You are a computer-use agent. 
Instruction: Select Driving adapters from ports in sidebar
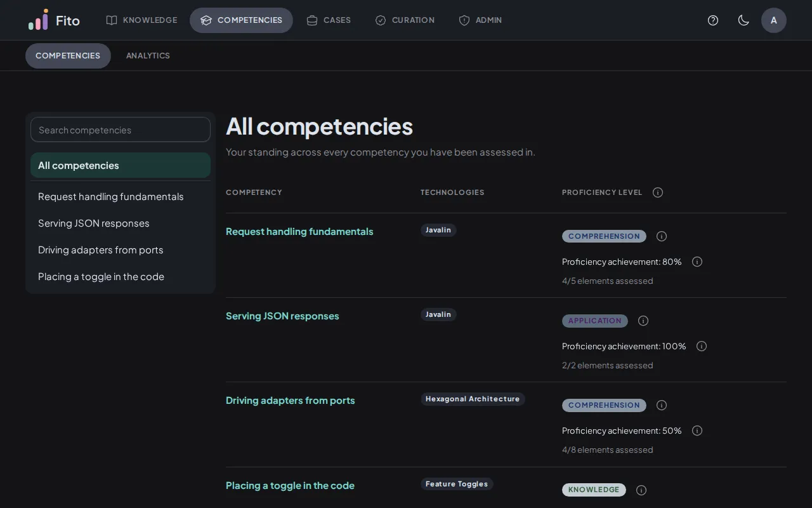(x=121, y=250)
